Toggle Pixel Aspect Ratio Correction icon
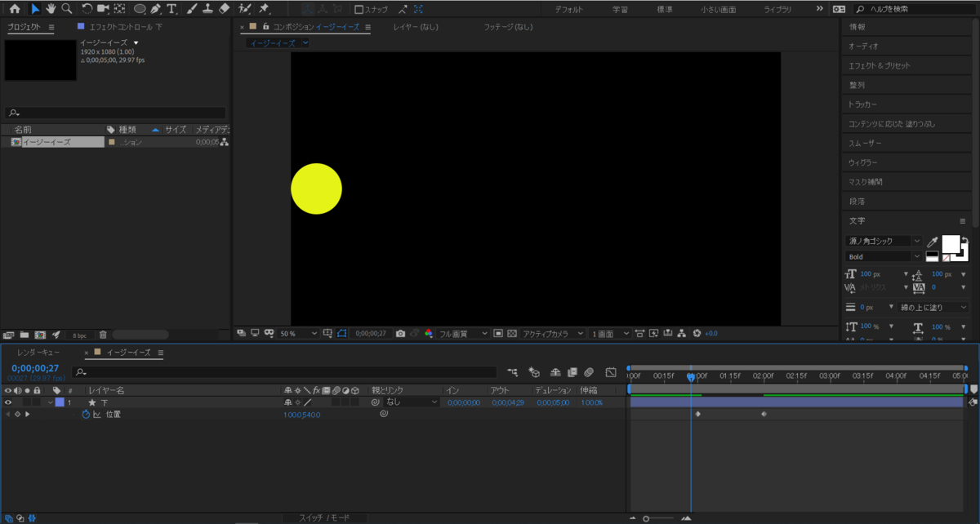Image resolution: width=980 pixels, height=524 pixels. (x=640, y=333)
